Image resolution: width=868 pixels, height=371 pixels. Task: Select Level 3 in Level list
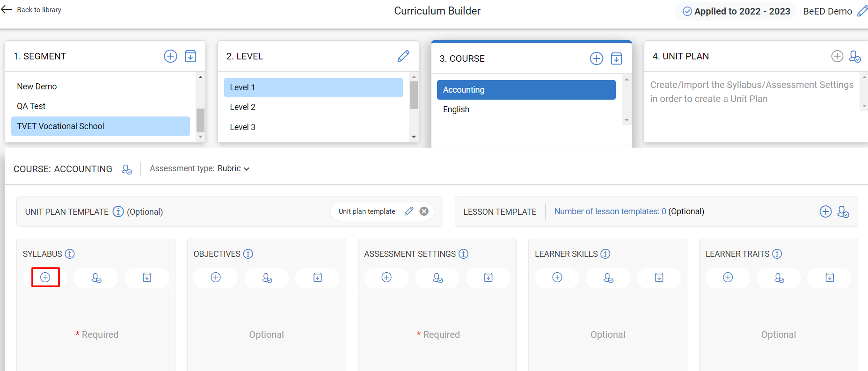[314, 127]
